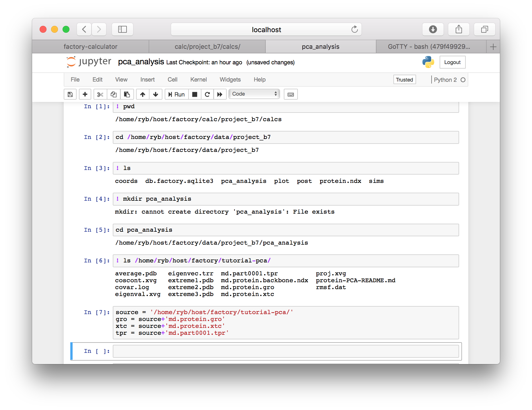Click the cell containing '! pwd'
Viewport: 532px width, 410px height.
point(286,107)
